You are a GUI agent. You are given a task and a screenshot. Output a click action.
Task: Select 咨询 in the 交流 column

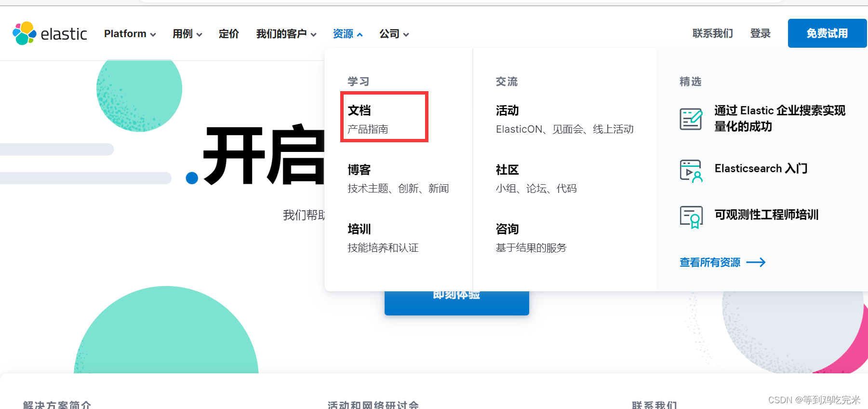point(507,229)
